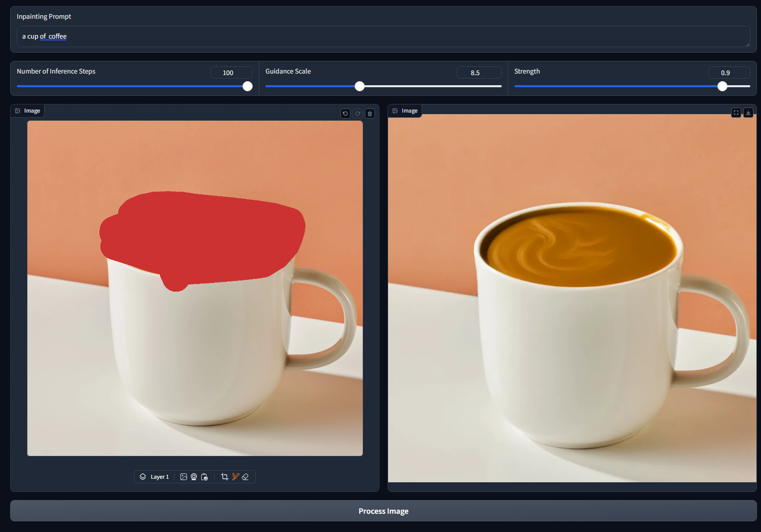Click the Guidance Scale slider handle
Screen dimensions: 761x532
360,86
